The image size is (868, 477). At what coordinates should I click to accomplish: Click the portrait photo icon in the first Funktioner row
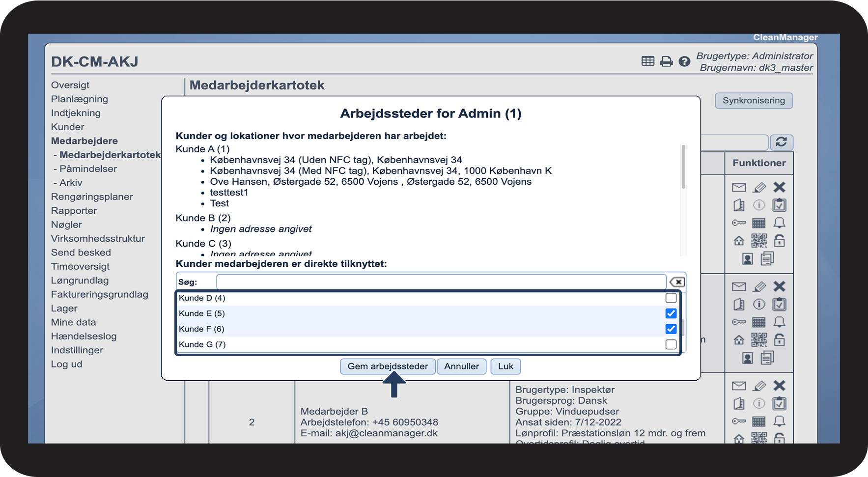(x=748, y=259)
